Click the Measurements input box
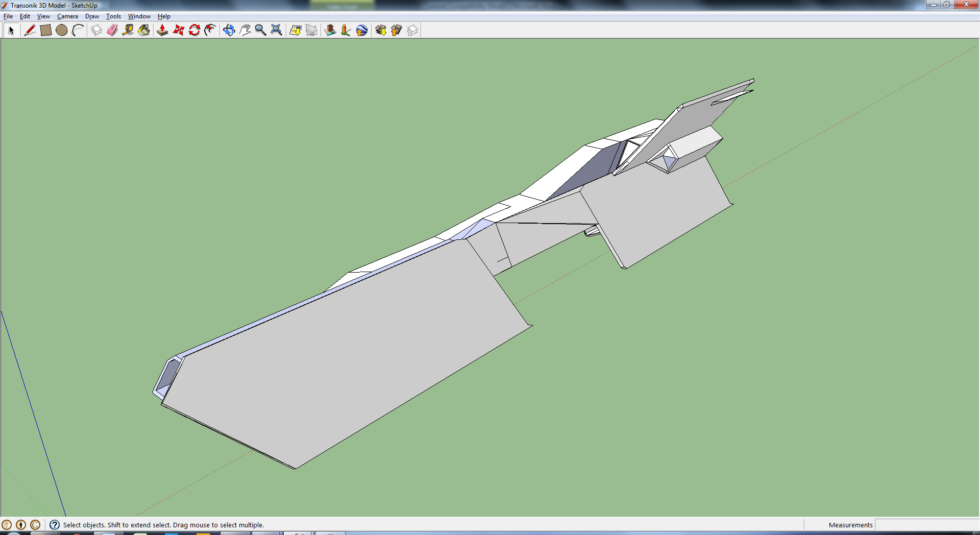Screen dimensions: 980x535 tap(926, 525)
